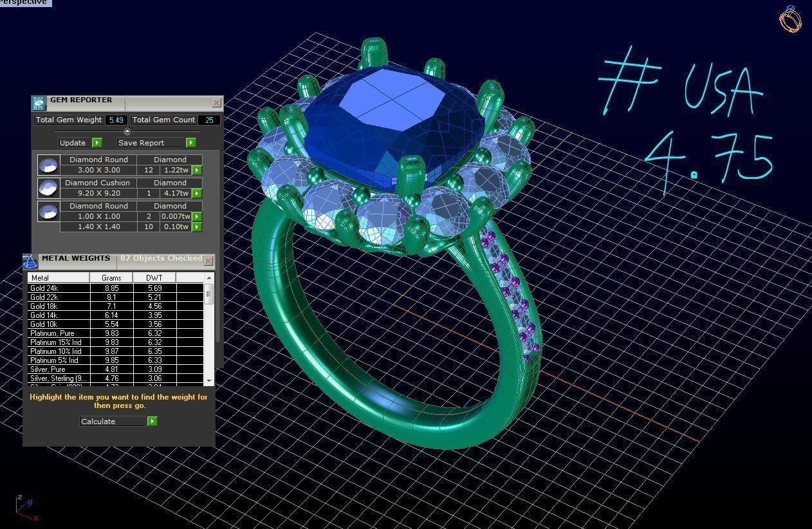Click the 9.20 X 9.20 gem size cell
The image size is (812, 529).
[x=98, y=193]
